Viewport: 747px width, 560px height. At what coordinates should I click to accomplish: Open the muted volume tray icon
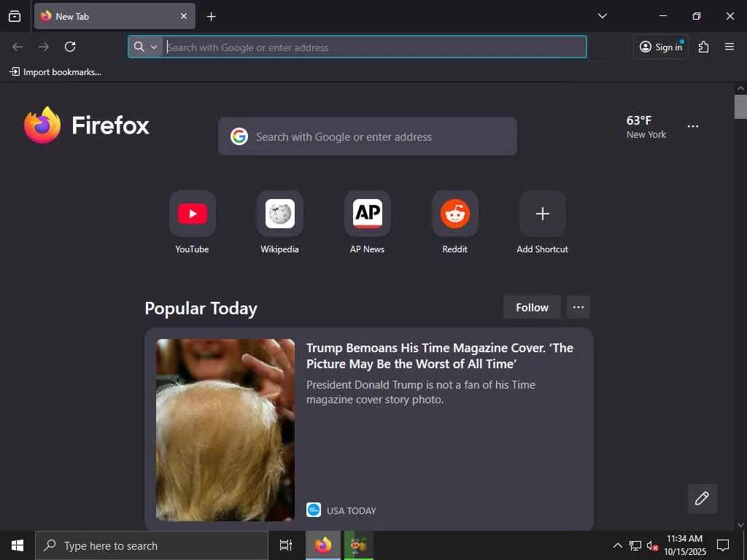pyautogui.click(x=652, y=545)
